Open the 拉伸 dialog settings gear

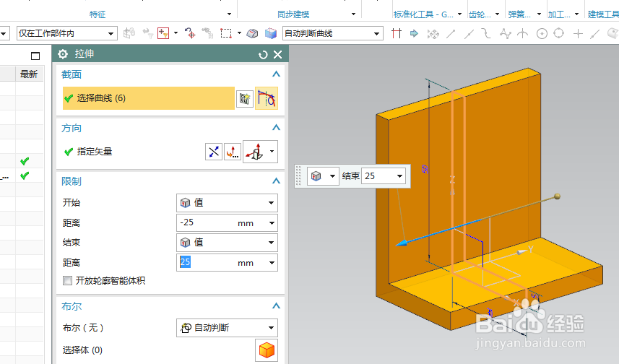(x=63, y=54)
